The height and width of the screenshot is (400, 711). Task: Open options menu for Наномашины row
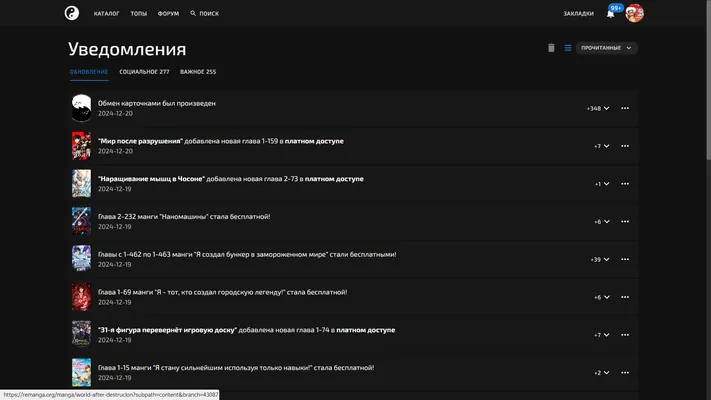click(625, 222)
